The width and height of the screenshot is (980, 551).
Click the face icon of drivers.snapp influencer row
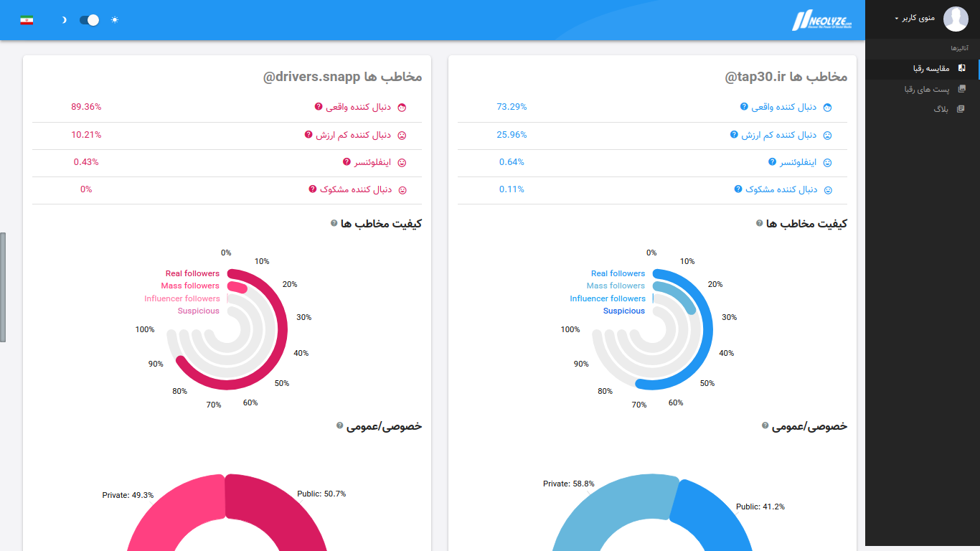click(x=402, y=163)
